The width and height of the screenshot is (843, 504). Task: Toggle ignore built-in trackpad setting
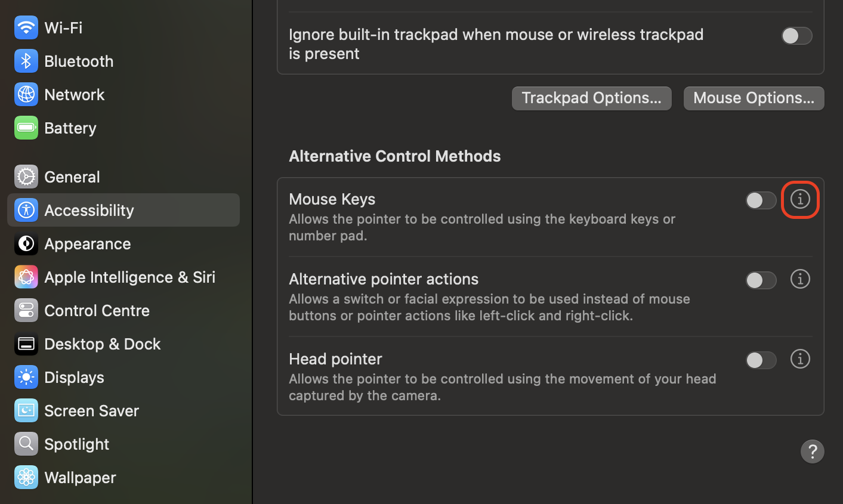[x=797, y=36]
